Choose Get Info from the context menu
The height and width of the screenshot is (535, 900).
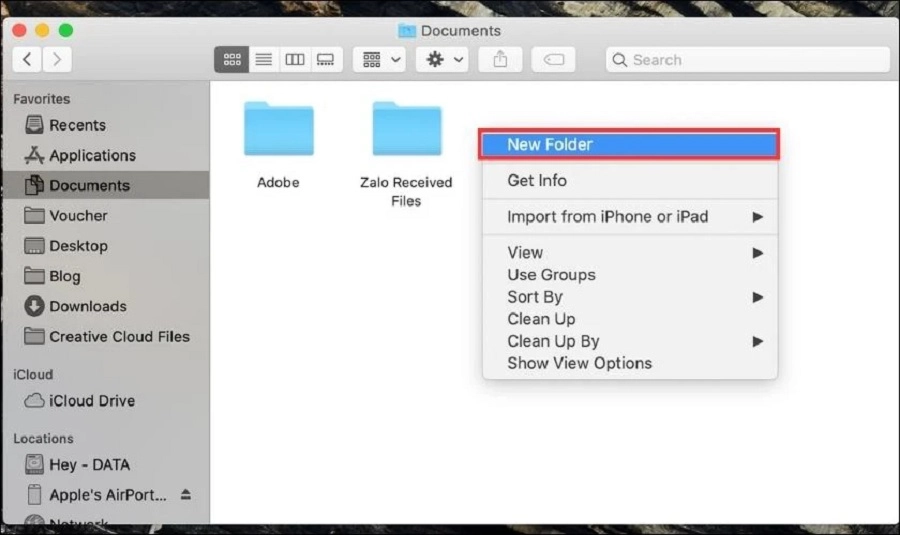coord(630,180)
